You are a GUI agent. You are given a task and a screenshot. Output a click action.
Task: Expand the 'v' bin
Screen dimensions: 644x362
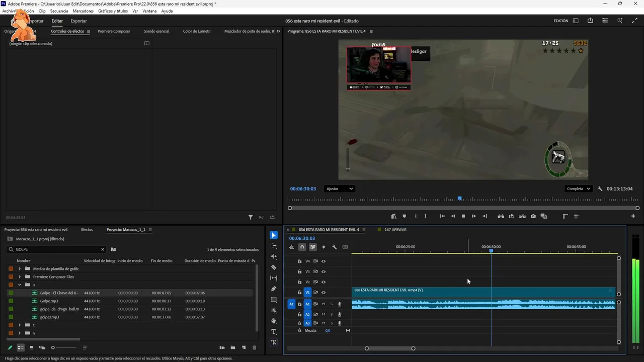(20, 333)
